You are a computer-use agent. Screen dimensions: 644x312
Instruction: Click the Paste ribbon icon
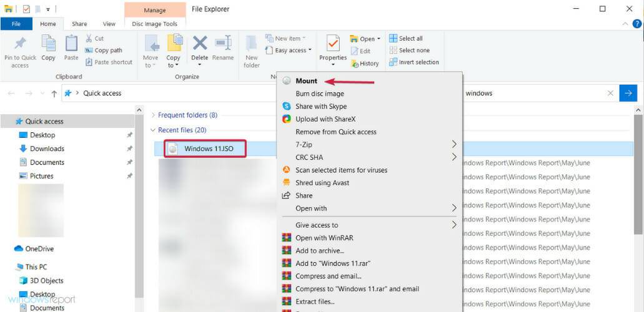pyautogui.click(x=71, y=44)
